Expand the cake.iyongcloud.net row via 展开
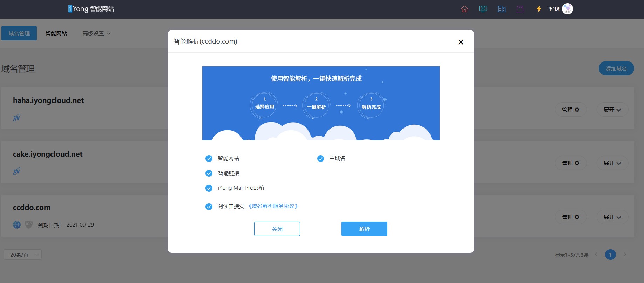 (x=612, y=163)
